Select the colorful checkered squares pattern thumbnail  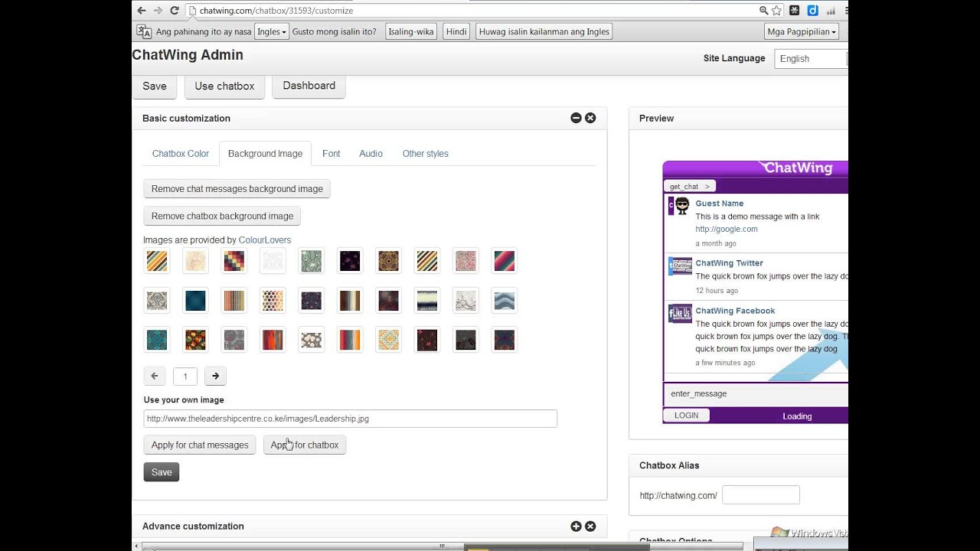[x=234, y=261]
